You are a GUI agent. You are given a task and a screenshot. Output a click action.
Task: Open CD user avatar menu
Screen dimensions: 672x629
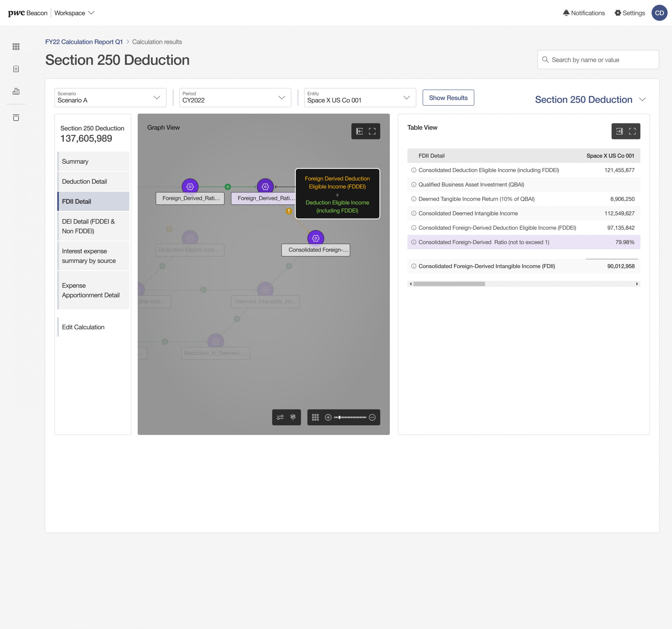point(659,13)
